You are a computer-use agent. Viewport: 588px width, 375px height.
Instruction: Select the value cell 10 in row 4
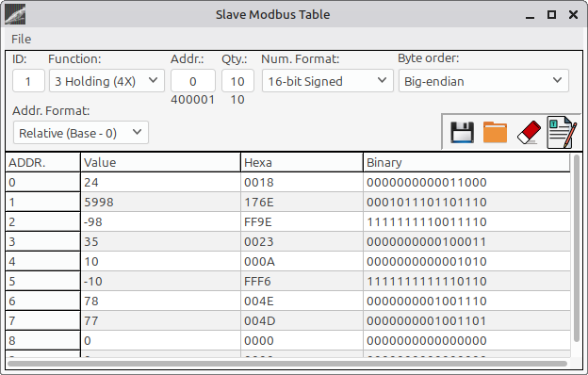point(160,261)
